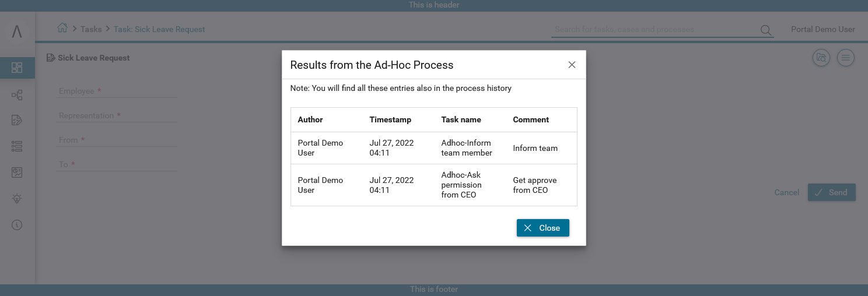Open the Statistics sidebar icon
This screenshot has height=296, width=868.
17,172
